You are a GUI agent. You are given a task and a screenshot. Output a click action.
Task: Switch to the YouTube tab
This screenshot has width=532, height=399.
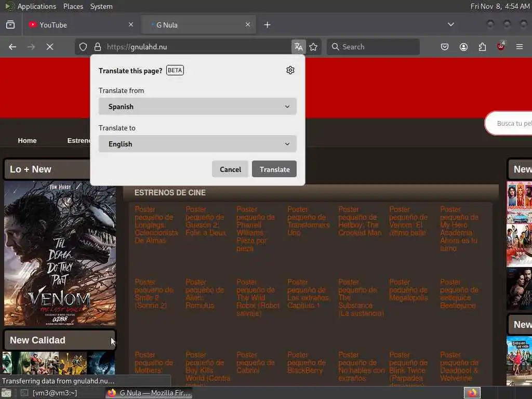[82, 25]
